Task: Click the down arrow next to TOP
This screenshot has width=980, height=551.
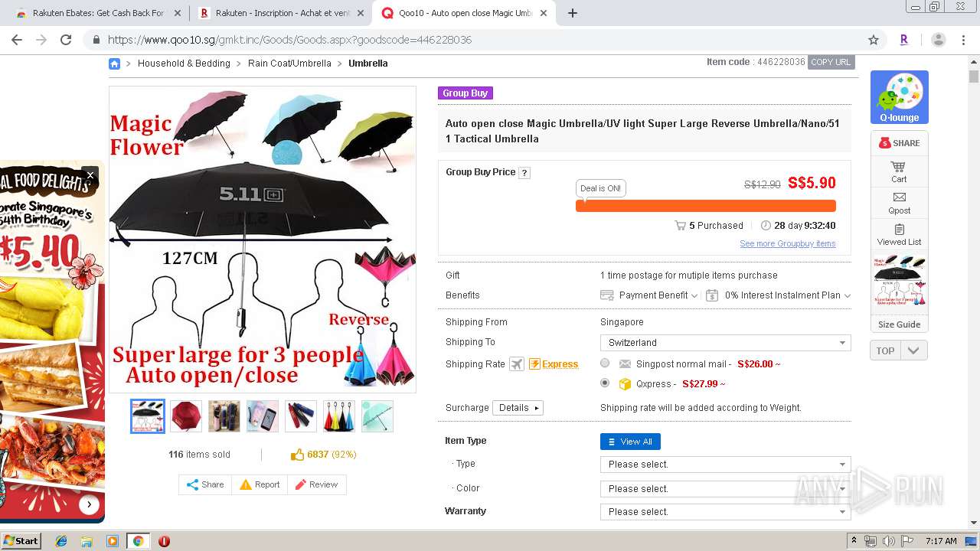Action: 913,350
